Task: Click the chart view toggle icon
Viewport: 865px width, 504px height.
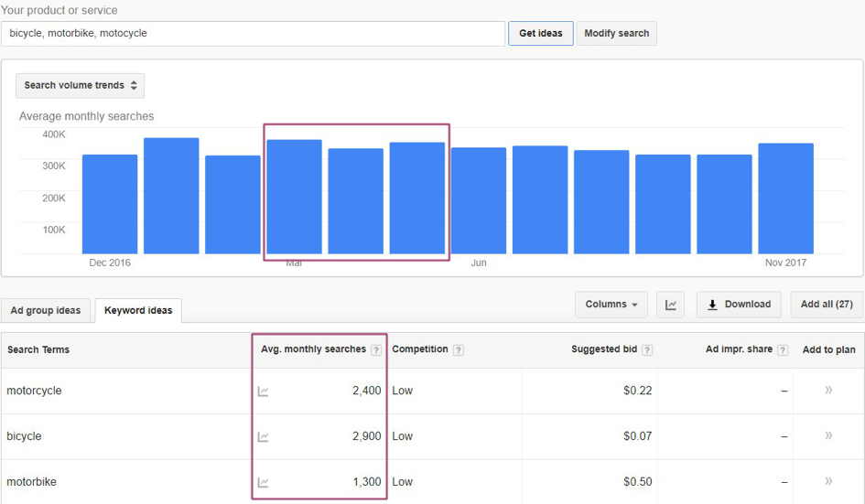Action: 670,305
